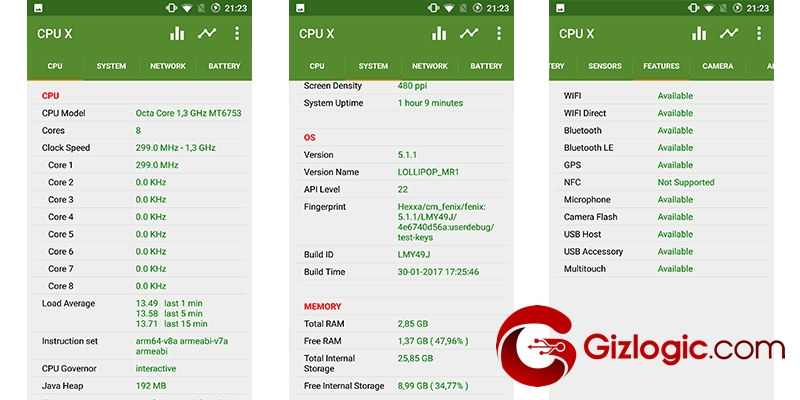This screenshot has width=800, height=400.
Task: Tap Wi-Fi icon in left screen status bar
Action: pyautogui.click(x=187, y=8)
